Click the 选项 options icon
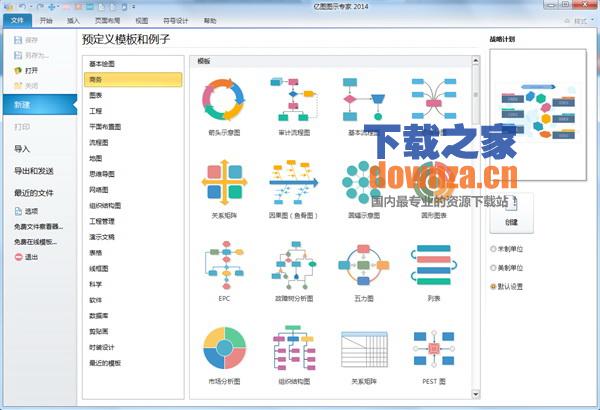The height and width of the screenshot is (410, 600). [18, 211]
